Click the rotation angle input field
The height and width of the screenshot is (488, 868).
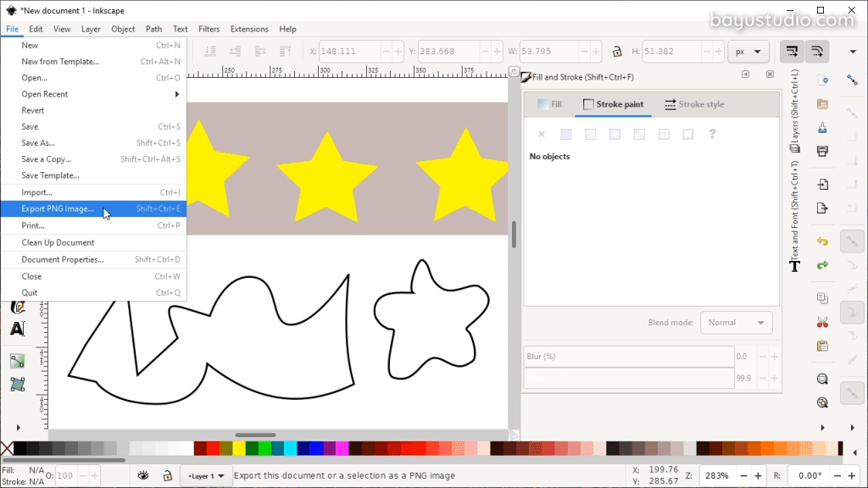point(810,476)
